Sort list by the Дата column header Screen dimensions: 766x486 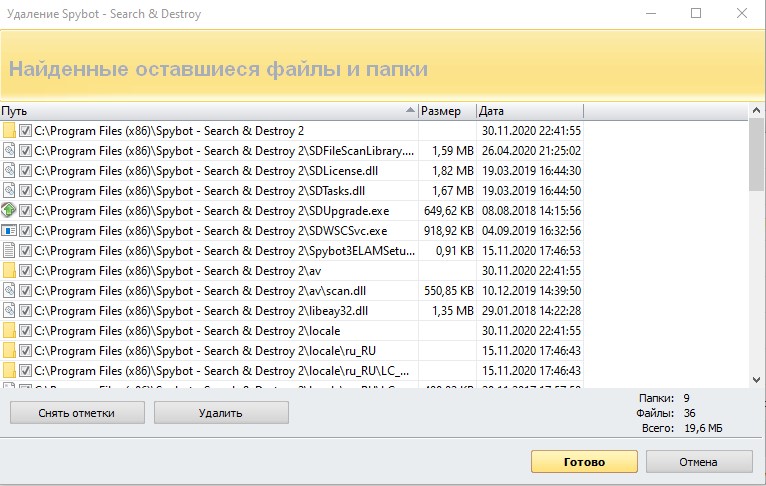pyautogui.click(x=530, y=111)
